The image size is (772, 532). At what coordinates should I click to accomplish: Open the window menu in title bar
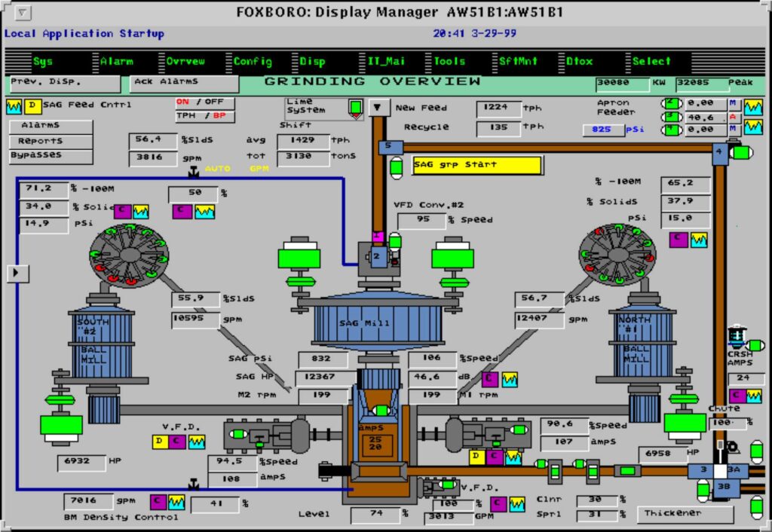point(23,12)
